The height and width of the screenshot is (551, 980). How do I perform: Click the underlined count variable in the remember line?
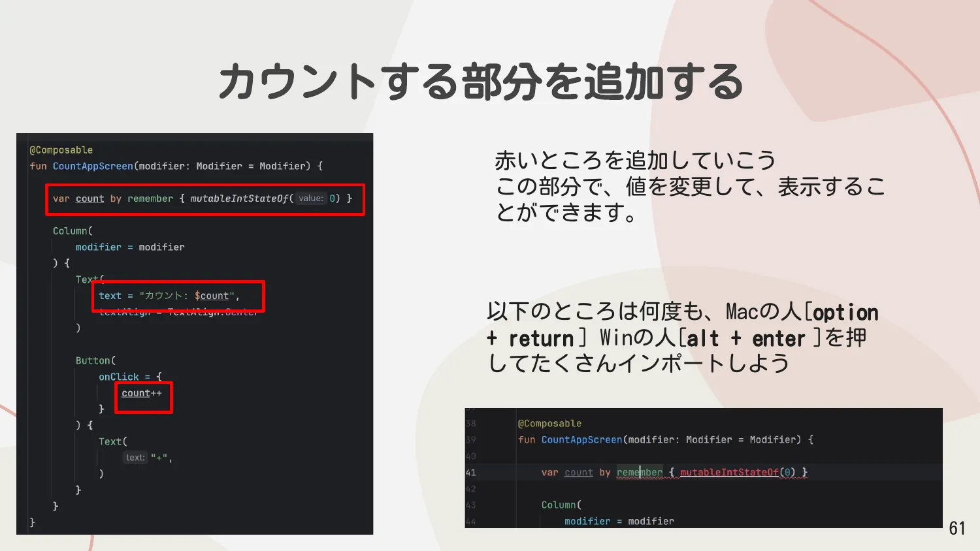(x=90, y=198)
